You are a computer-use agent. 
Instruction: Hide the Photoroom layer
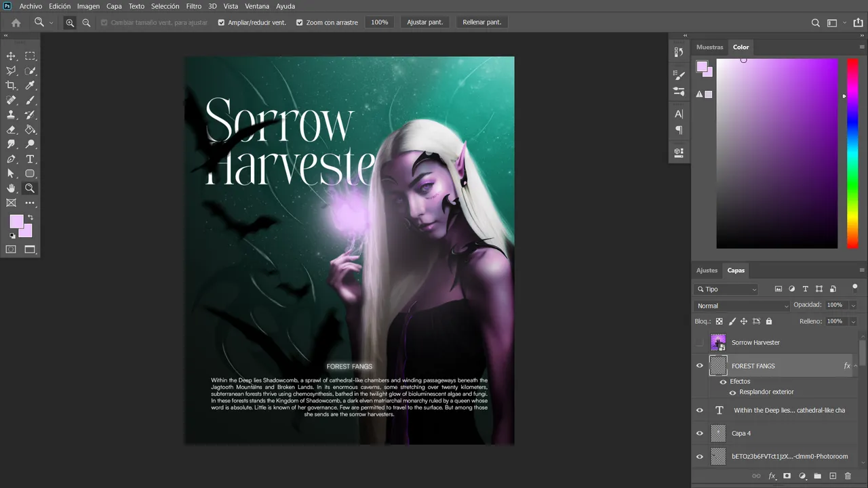700,456
